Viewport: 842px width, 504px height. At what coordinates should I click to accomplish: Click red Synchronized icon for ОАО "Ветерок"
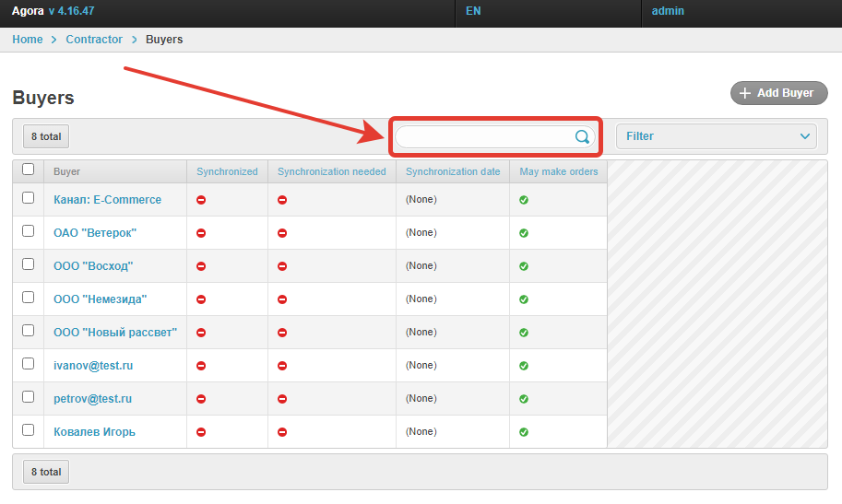[x=201, y=233]
